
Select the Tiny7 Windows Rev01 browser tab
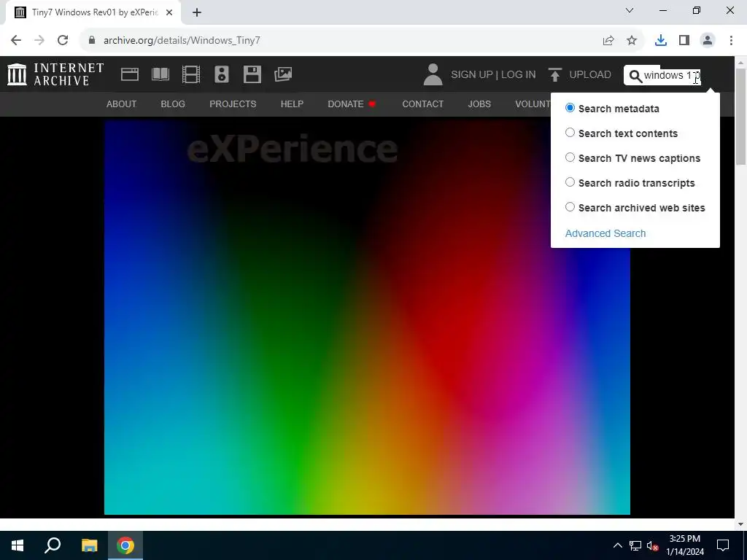[x=93, y=12]
